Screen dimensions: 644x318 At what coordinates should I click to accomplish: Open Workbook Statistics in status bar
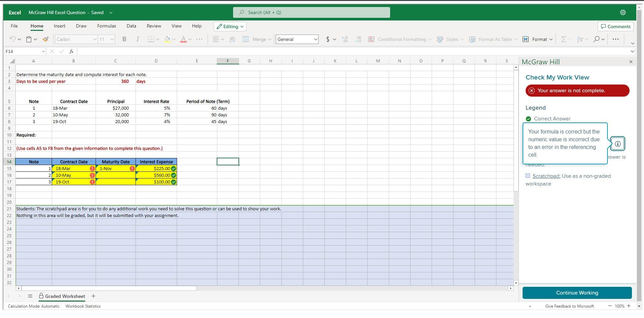coord(83,306)
